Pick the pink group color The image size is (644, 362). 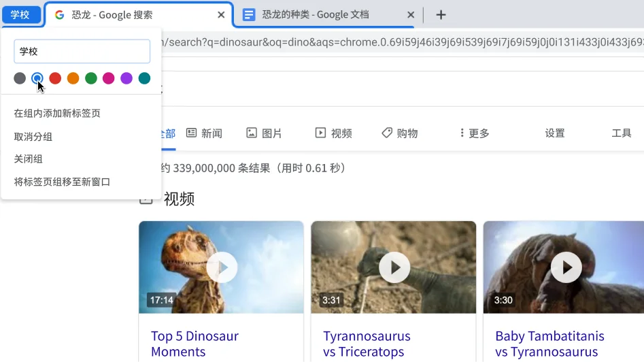(x=109, y=78)
